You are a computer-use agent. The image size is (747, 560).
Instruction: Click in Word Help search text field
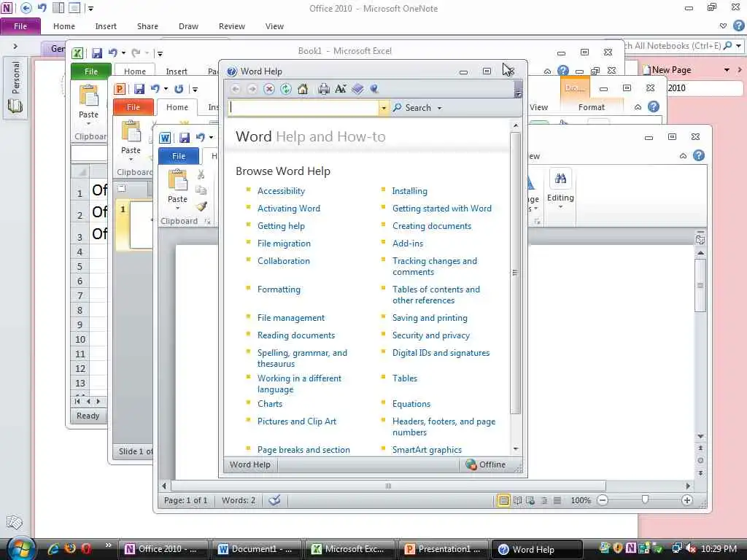(x=303, y=108)
